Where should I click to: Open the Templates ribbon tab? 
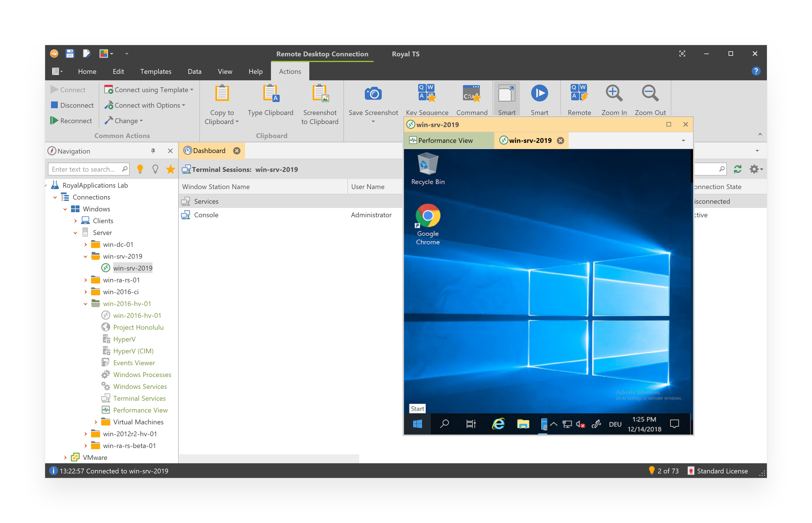[156, 71]
